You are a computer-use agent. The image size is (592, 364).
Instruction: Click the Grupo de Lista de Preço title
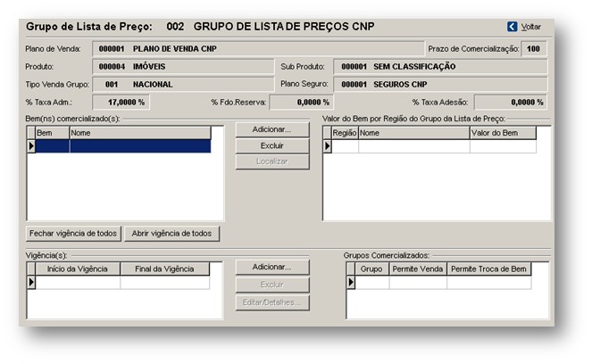point(89,27)
